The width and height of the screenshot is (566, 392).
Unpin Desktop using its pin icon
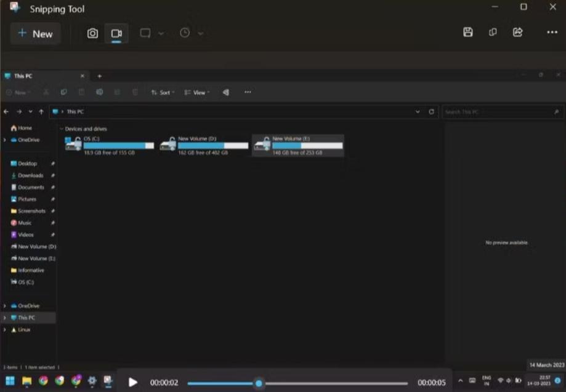pos(53,164)
